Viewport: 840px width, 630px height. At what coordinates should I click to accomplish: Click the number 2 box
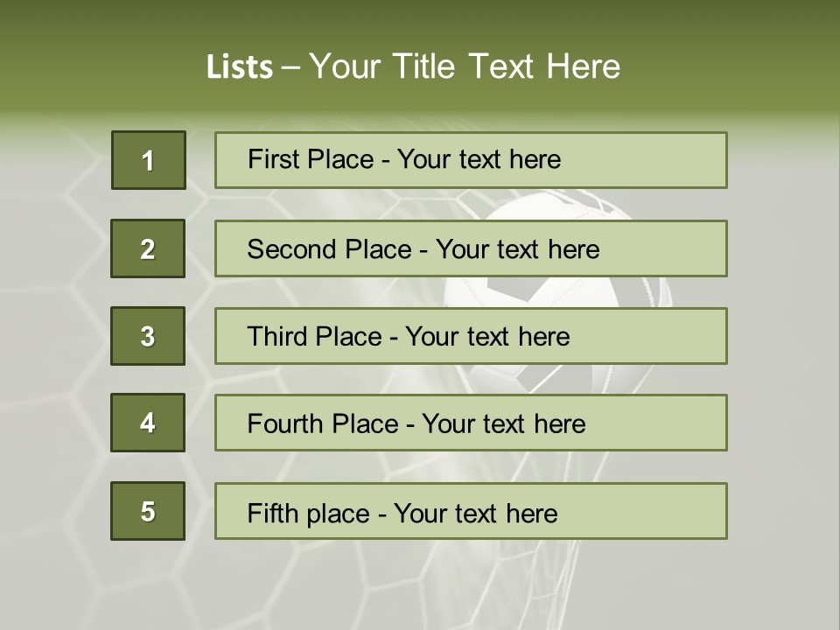point(148,248)
